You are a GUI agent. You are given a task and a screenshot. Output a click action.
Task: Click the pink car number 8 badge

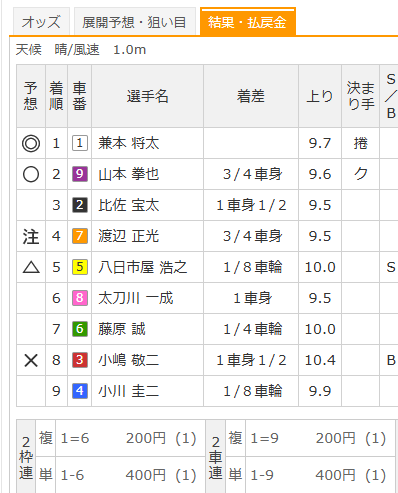pos(80,298)
